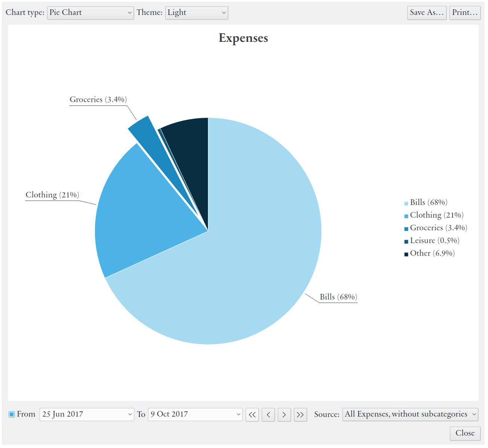Viewport: 488px width, 448px height.
Task: Go to next date period arrow
Action: tap(284, 415)
